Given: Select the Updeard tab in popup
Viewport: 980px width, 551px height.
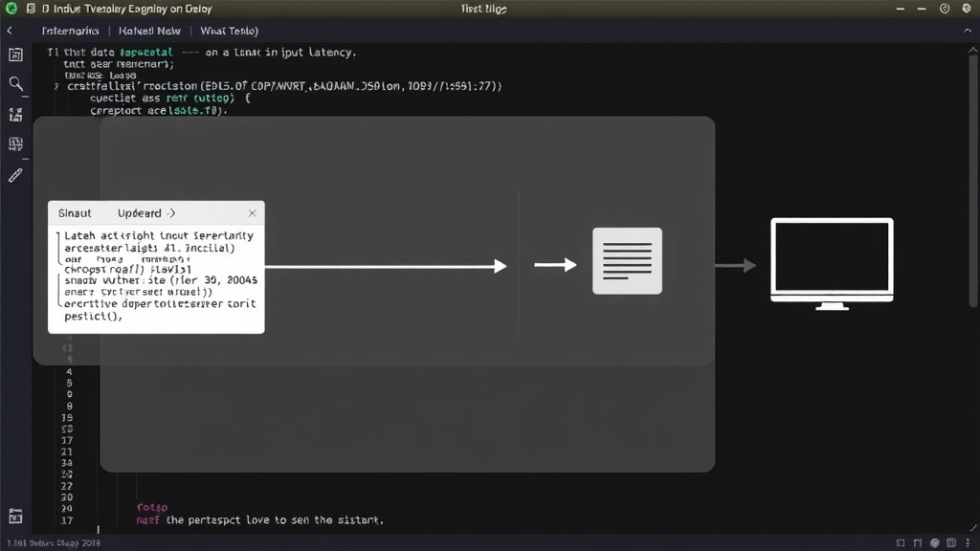Looking at the screenshot, I should point(146,213).
